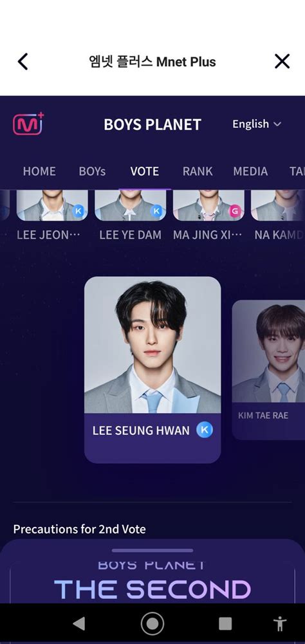Click the K badge on LEE YE DAM's photo
The width and height of the screenshot is (305, 644).
pyautogui.click(x=156, y=212)
